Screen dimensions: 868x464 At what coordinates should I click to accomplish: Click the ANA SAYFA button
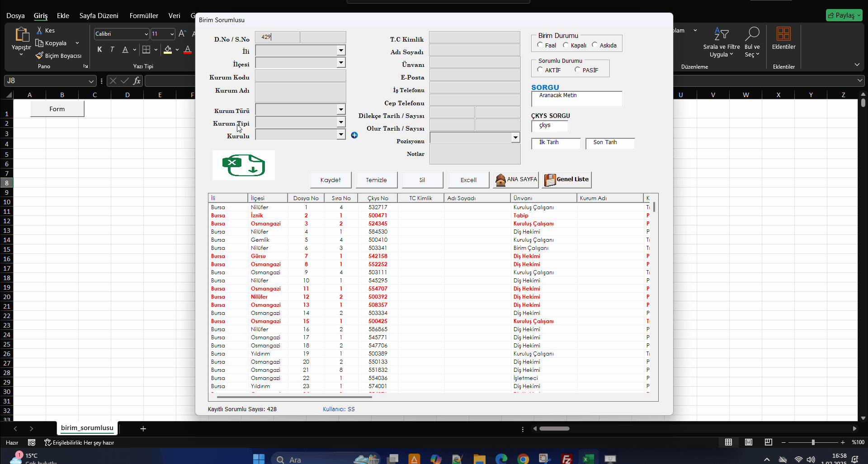(x=516, y=180)
